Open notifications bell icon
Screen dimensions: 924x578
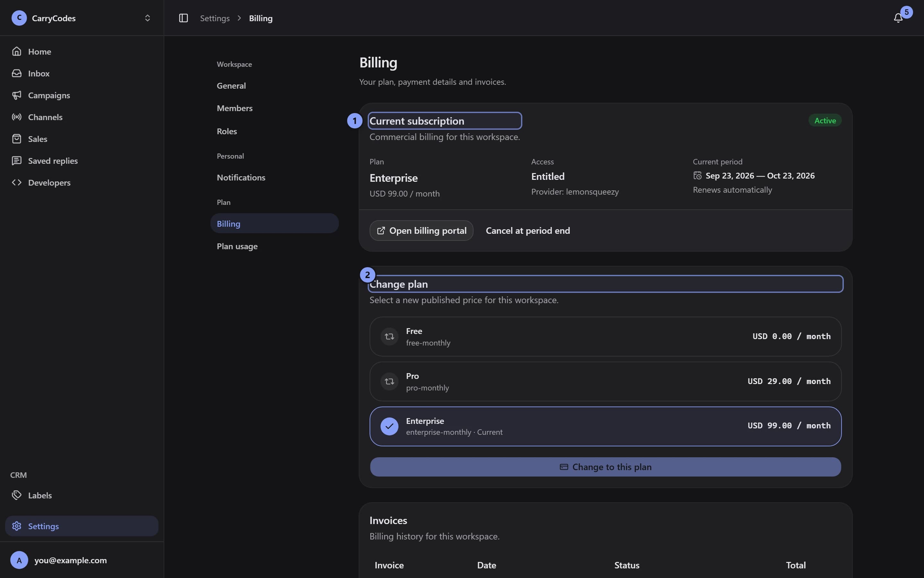tap(898, 18)
